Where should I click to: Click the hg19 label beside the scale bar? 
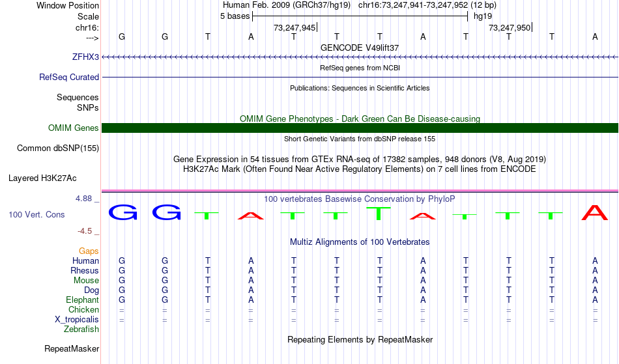pyautogui.click(x=483, y=16)
